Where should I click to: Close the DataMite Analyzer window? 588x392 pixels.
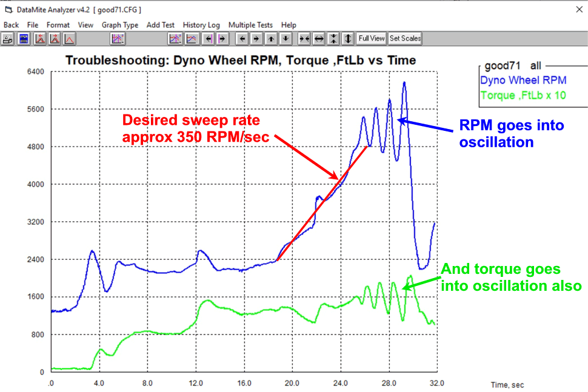click(x=580, y=9)
